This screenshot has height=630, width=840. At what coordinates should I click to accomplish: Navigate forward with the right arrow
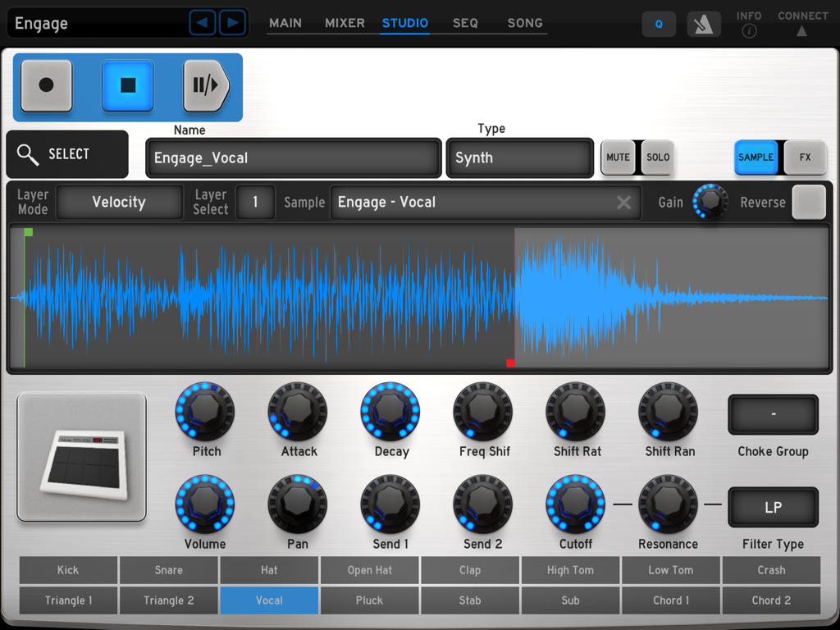pos(232,22)
